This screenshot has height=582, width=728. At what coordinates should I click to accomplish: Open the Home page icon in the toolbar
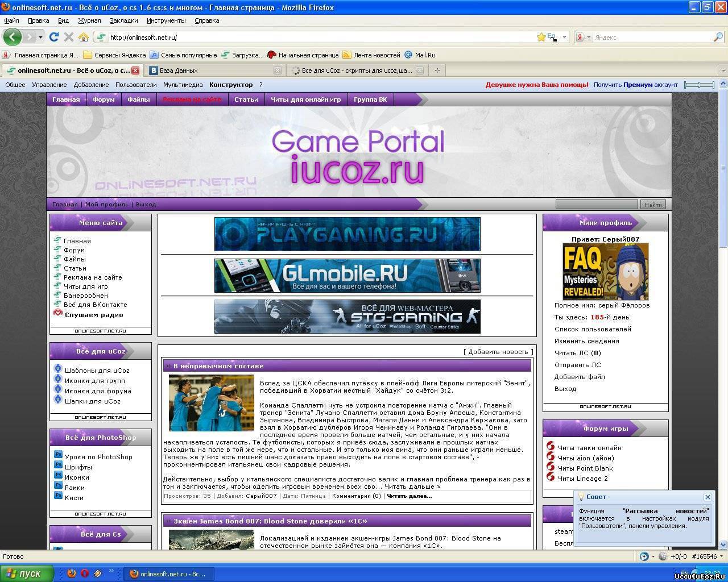click(x=84, y=37)
